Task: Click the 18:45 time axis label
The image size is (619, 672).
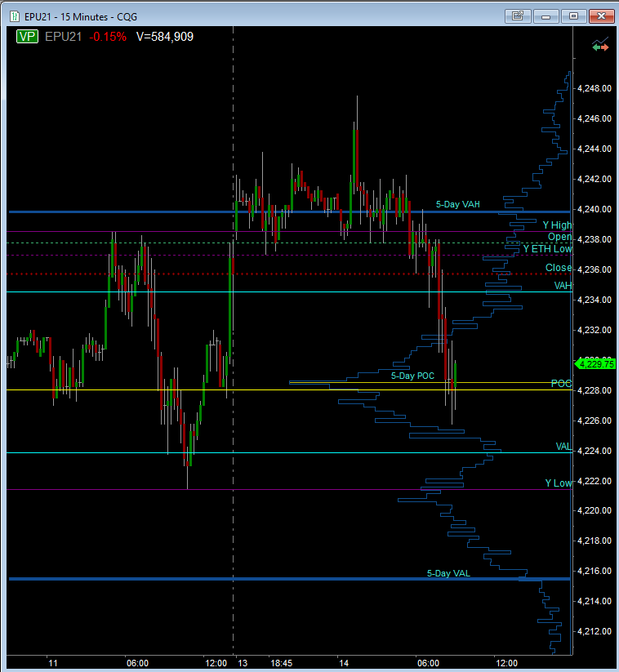Action: [x=281, y=664]
